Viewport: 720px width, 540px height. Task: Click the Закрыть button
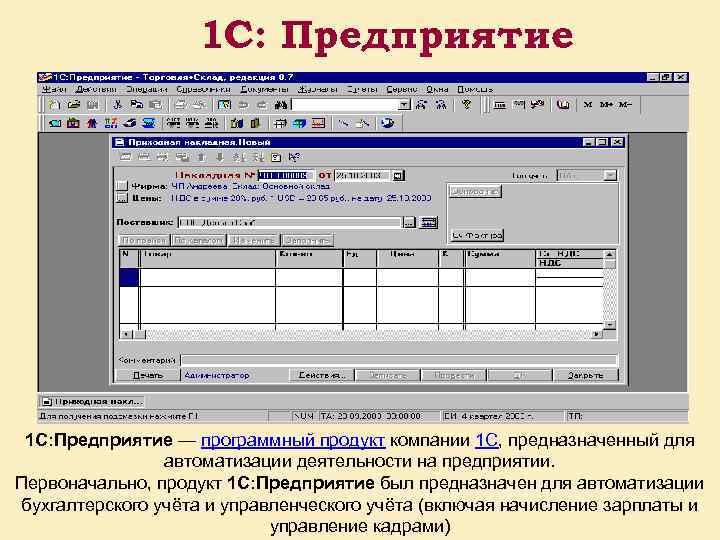pyautogui.click(x=585, y=375)
